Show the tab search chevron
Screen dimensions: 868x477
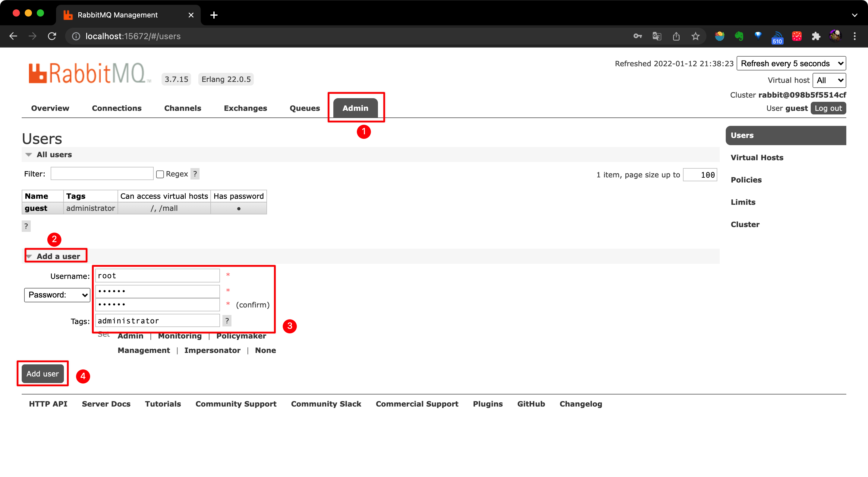[854, 15]
